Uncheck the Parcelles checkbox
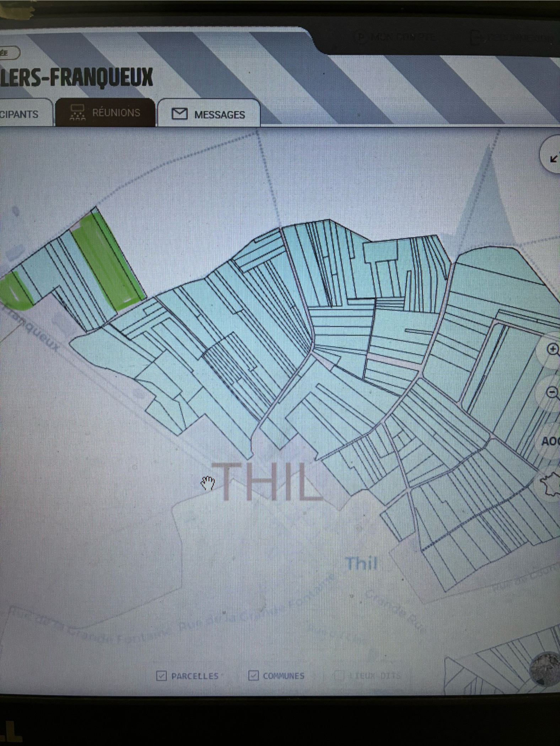 click(162, 675)
